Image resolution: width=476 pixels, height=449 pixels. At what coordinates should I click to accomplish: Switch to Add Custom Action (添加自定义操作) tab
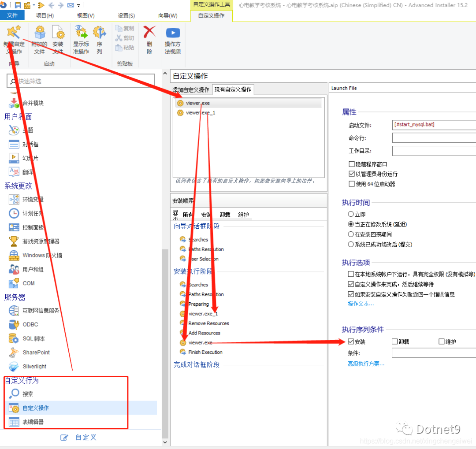click(x=191, y=90)
